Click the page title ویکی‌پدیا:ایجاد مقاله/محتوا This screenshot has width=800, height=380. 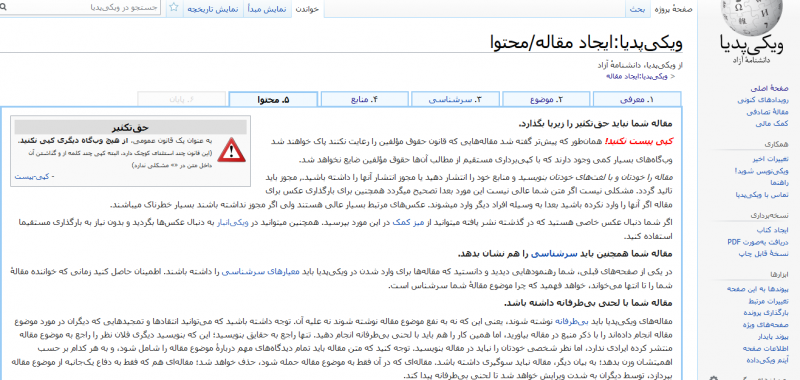coord(586,42)
